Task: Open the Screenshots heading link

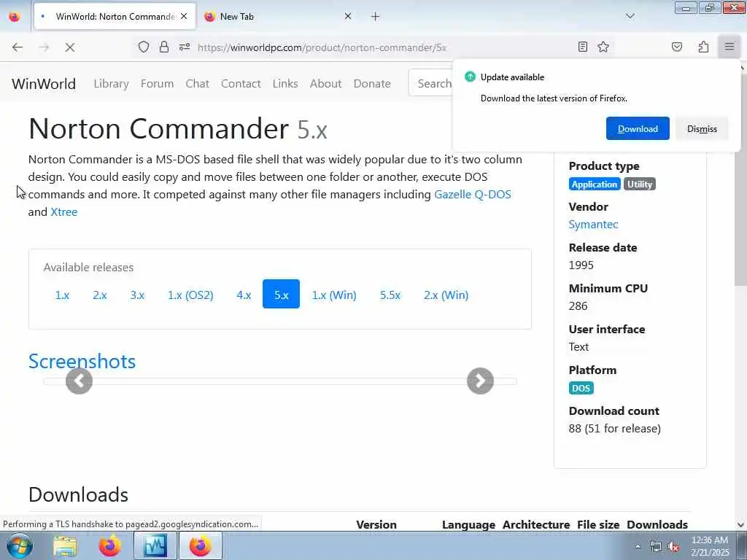Action: pos(82,362)
